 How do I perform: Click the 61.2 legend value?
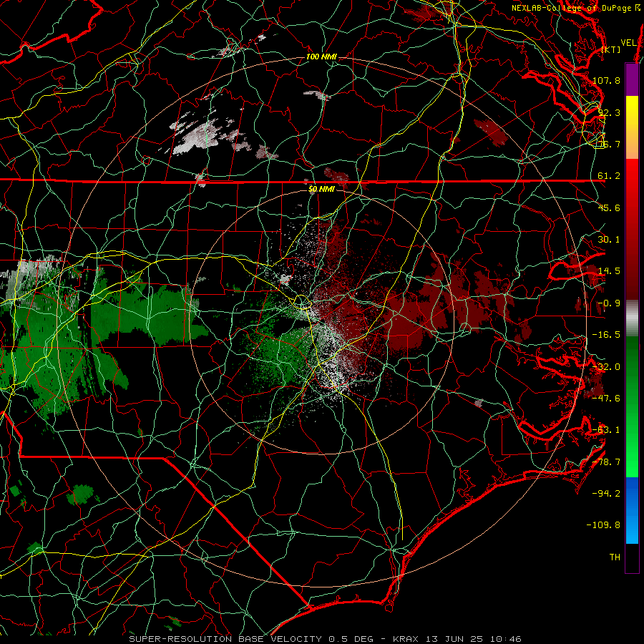(x=609, y=176)
